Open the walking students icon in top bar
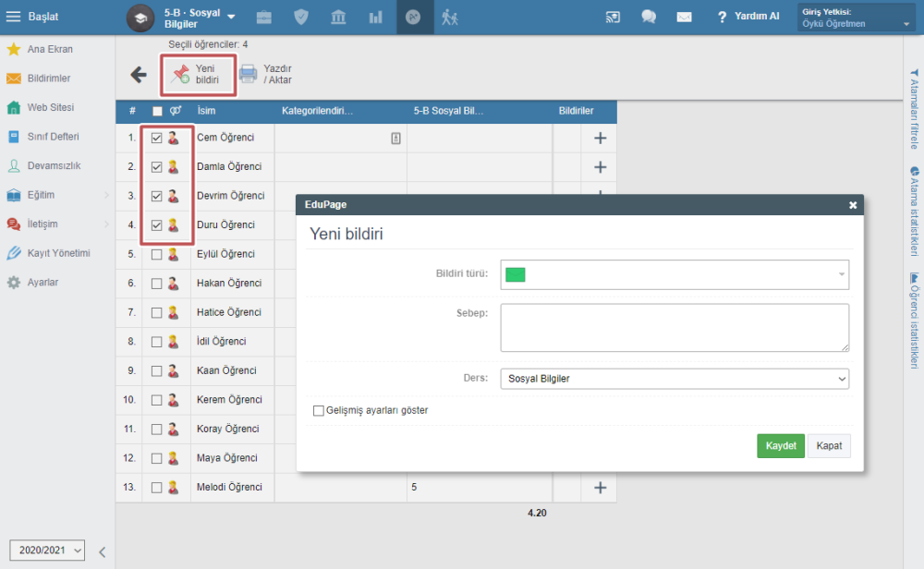The height and width of the screenshot is (569, 924). (x=450, y=17)
